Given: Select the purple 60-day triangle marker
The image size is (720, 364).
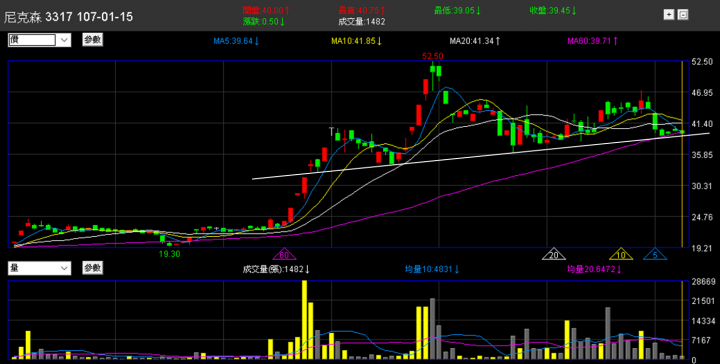Looking at the screenshot, I should coord(284,254).
